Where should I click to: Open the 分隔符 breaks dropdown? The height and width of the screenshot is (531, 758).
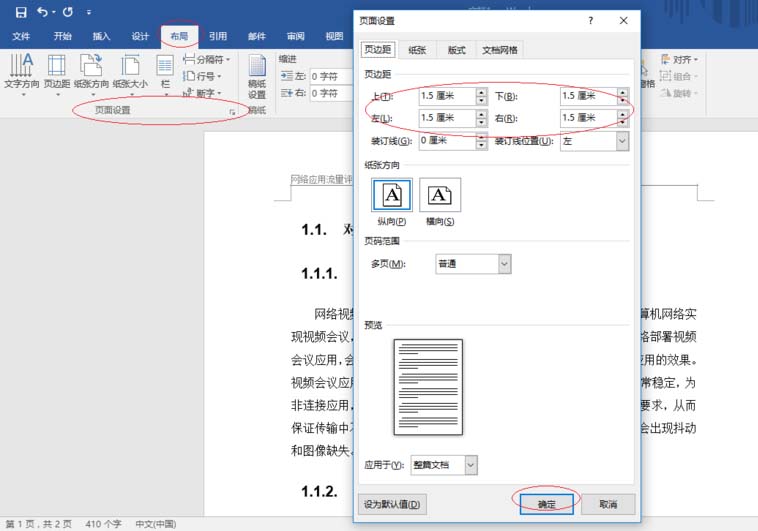pyautogui.click(x=206, y=59)
